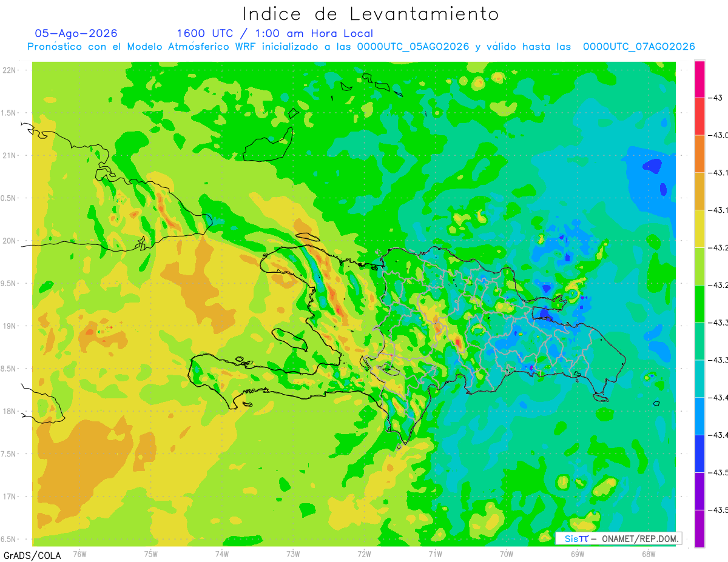
Task: Click the 'SisTT - ONAMET/REP.DOM.' label box
Action: click(x=619, y=538)
